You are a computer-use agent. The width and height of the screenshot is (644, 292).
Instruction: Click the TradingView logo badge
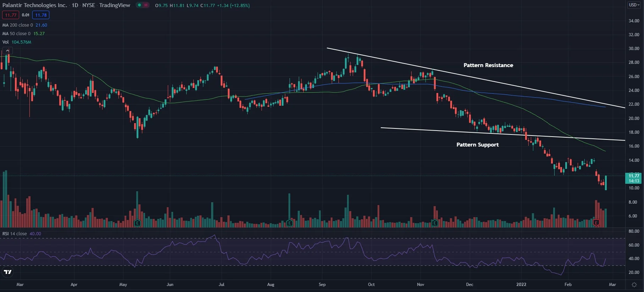click(x=7, y=272)
